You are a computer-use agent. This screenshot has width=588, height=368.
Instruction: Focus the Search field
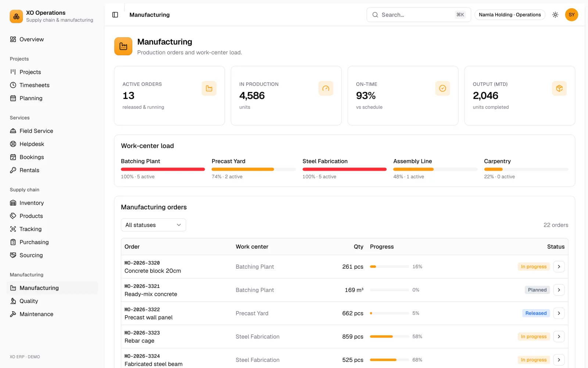click(x=419, y=15)
